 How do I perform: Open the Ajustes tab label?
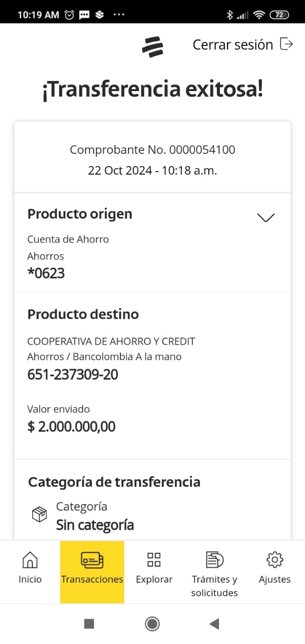point(275,580)
